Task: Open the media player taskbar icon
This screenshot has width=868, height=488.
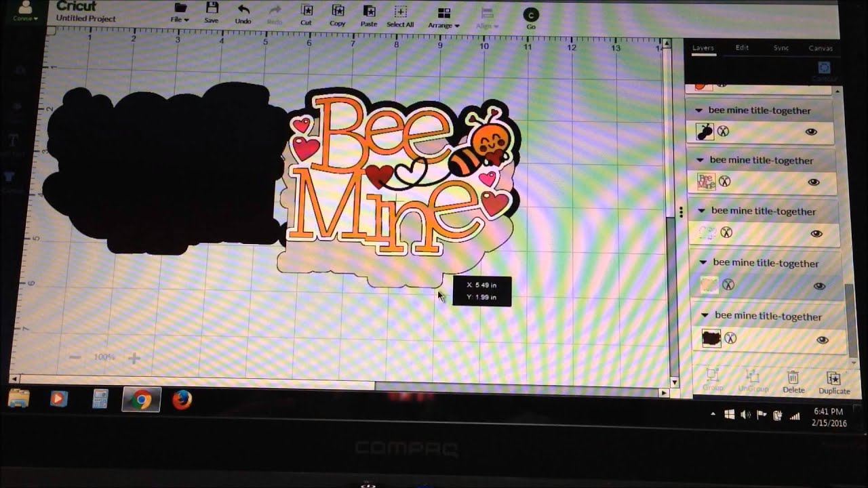Action: 59,399
